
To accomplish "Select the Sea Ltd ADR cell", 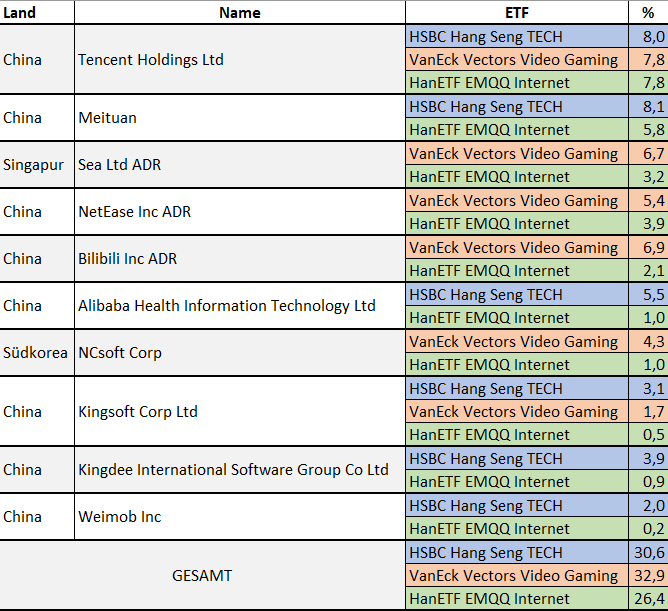I will (122, 165).
